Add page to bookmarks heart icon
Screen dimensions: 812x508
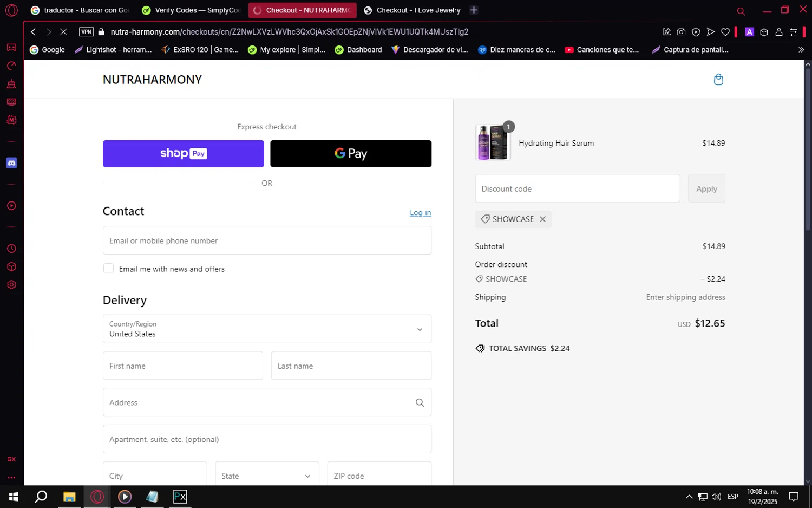(x=725, y=32)
